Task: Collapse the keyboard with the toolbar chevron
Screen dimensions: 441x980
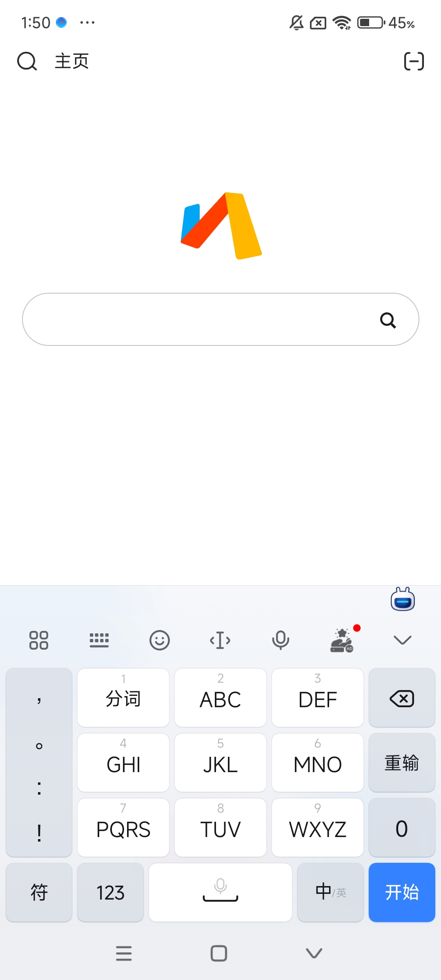Action: tap(403, 640)
